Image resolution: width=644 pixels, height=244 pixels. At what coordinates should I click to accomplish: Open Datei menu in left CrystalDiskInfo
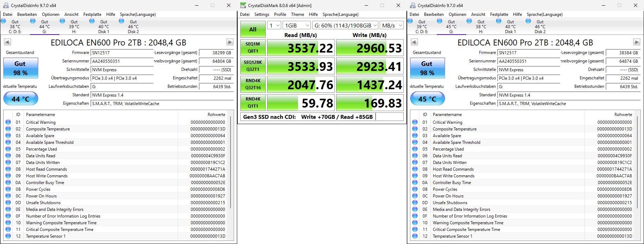7,14
